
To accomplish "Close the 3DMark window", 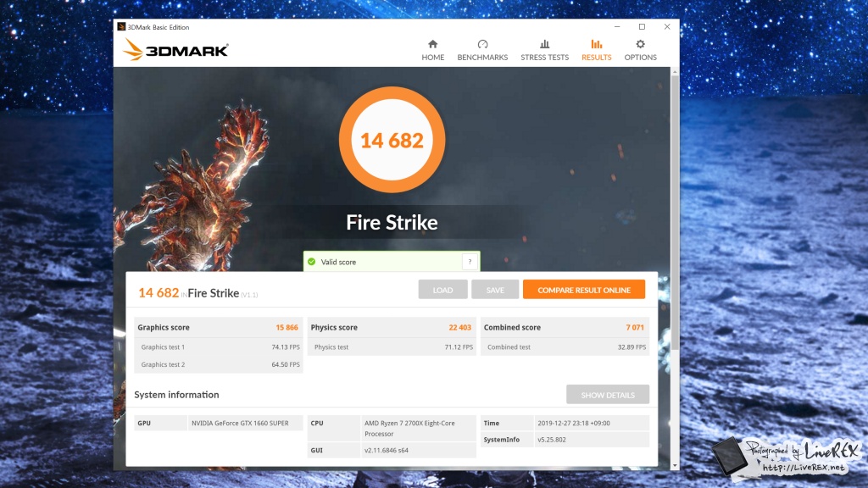I will coord(666,26).
